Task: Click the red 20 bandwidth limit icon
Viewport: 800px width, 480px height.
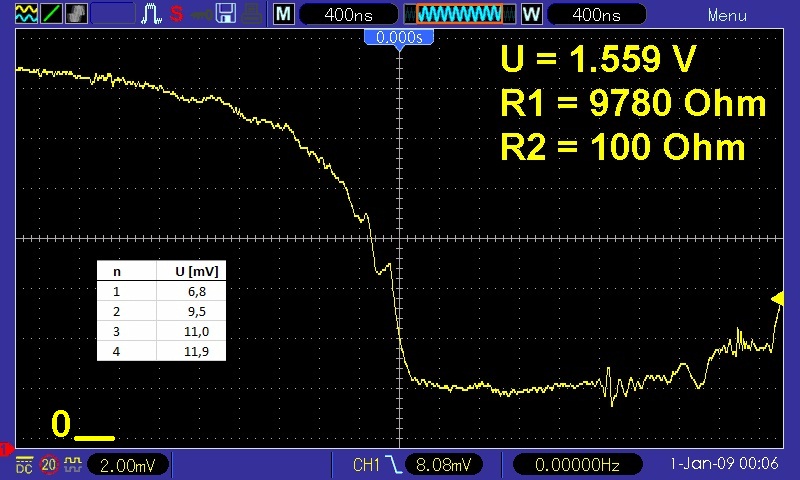Action: pyautogui.click(x=48, y=465)
